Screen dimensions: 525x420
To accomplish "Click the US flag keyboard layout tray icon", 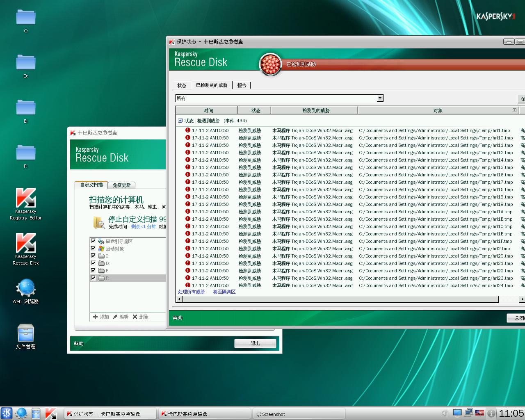I will [x=479, y=413].
